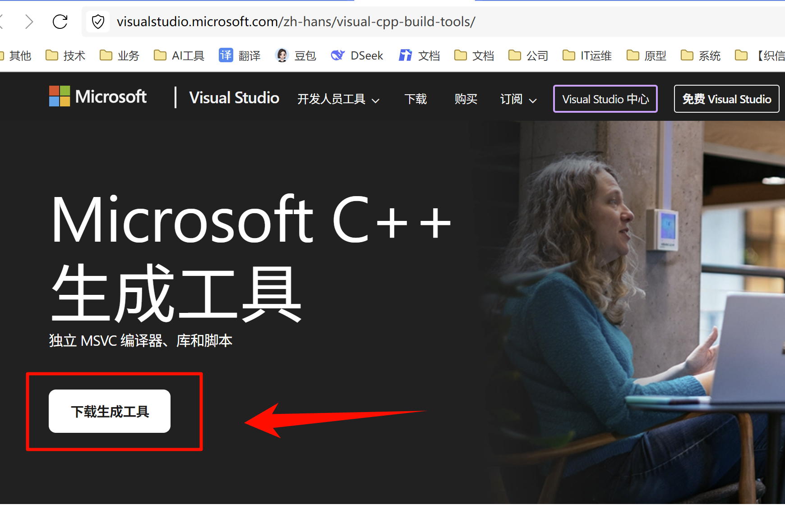Open the 技术 bookmark folder
Screen dimensions: 785x532
point(65,55)
